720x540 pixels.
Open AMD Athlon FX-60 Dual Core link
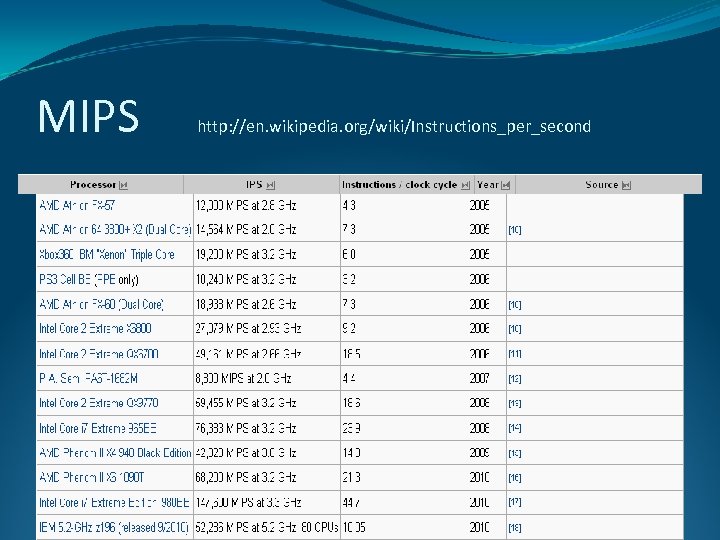click(101, 304)
